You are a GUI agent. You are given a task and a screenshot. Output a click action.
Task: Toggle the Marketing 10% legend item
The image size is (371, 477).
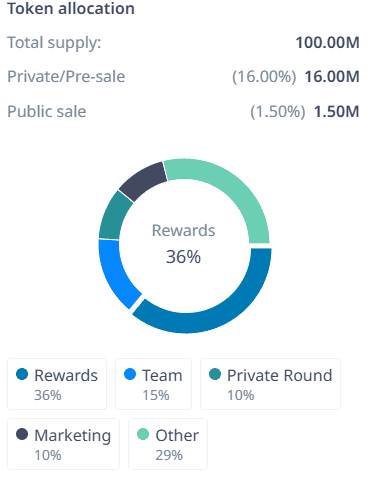pyautogui.click(x=63, y=444)
